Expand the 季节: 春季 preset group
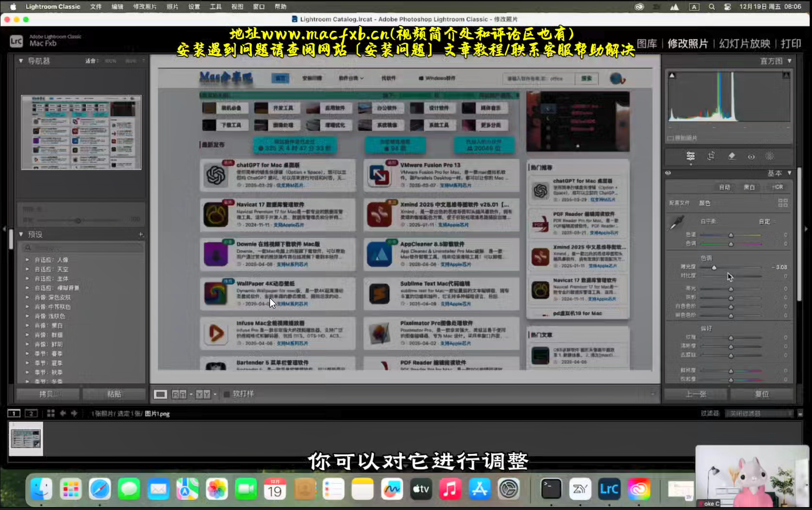Screen dimensions: 812x510 [x=27, y=353]
